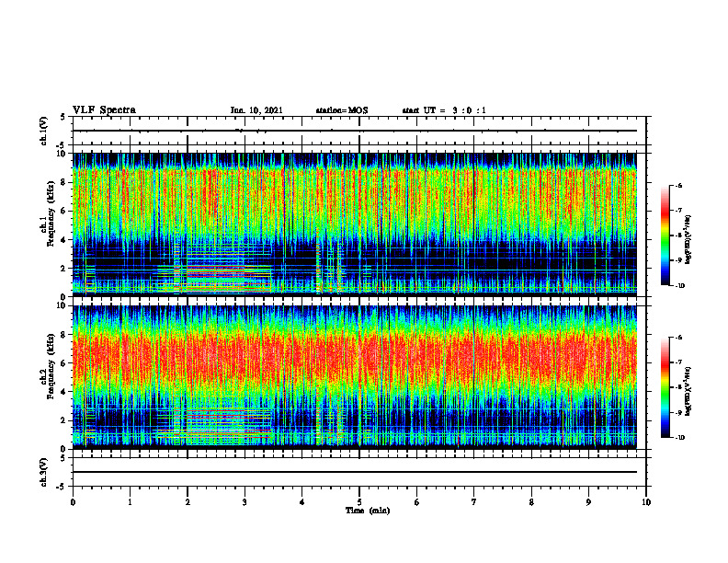Click the date text "Jan. 10, 2021"

tap(256, 110)
